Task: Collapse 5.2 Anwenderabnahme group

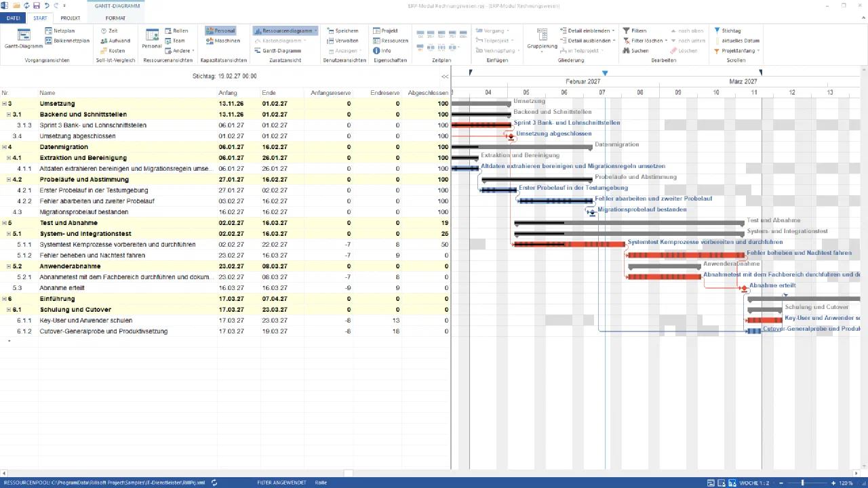Action: tap(9, 266)
